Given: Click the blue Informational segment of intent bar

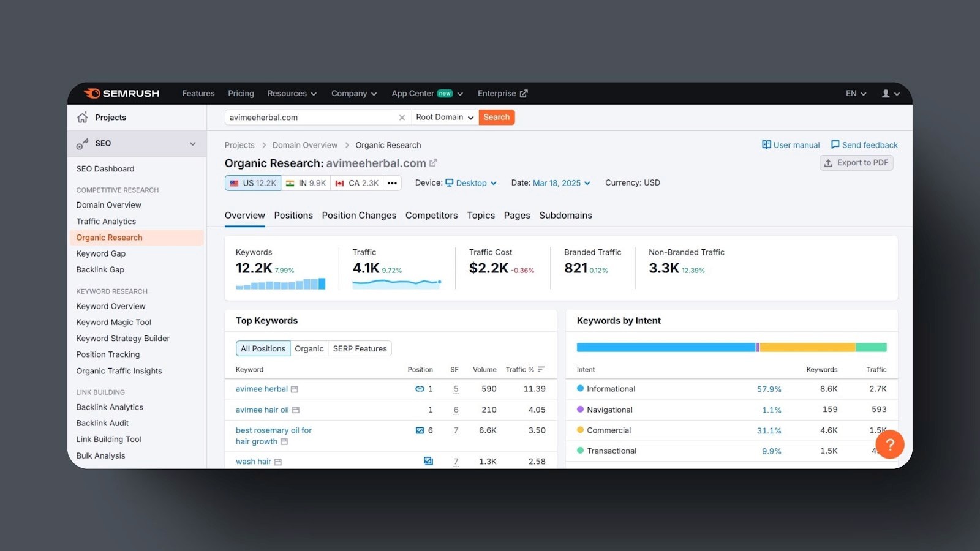Looking at the screenshot, I should 666,348.
